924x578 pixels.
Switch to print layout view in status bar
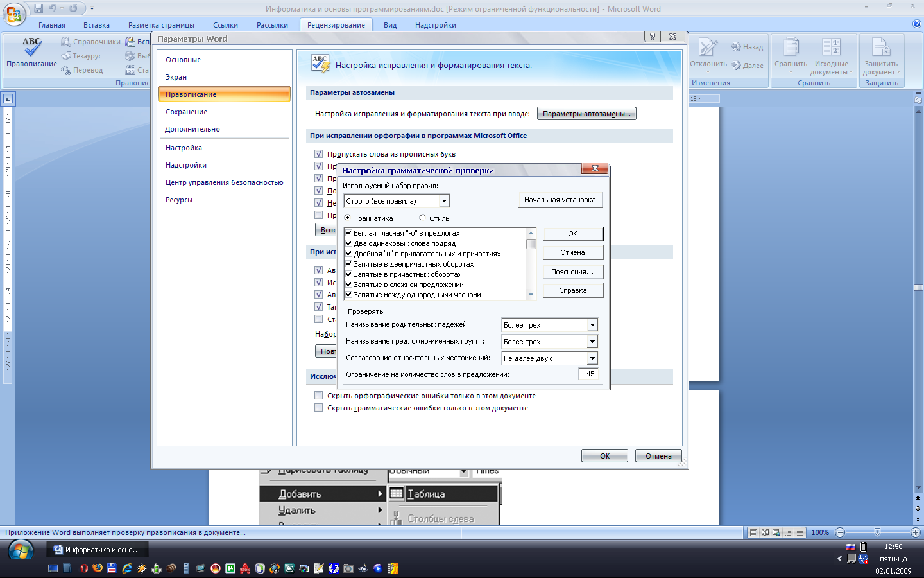[753, 532]
